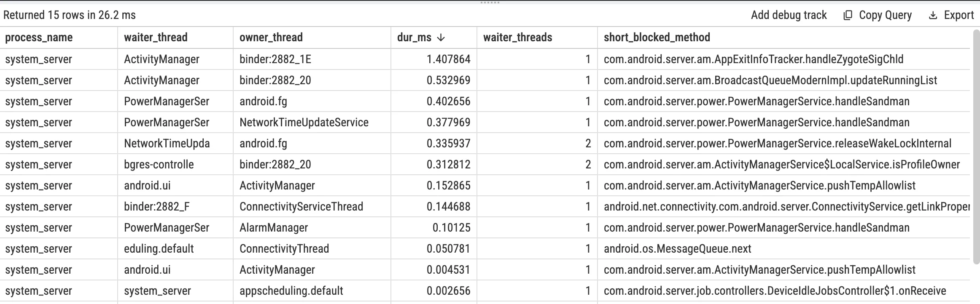Click the 1.407864 duration cell
Image resolution: width=980 pixels, height=304 pixels.
(x=448, y=59)
